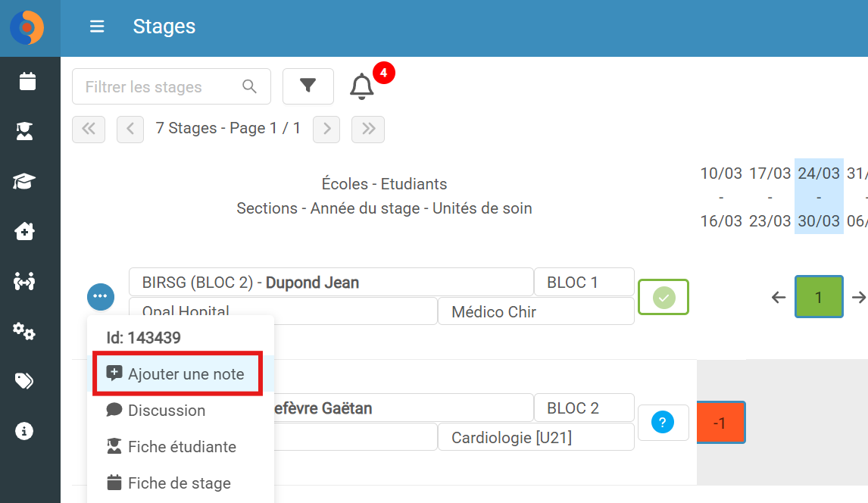Viewport: 868px width, 503px height.
Task: Open the info circle sidebar icon
Action: tap(24, 431)
